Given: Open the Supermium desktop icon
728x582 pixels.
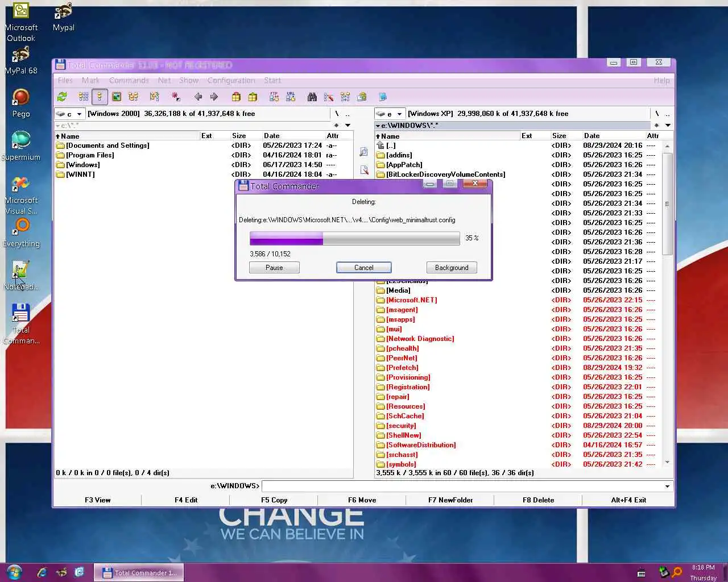Looking at the screenshot, I should [x=21, y=146].
